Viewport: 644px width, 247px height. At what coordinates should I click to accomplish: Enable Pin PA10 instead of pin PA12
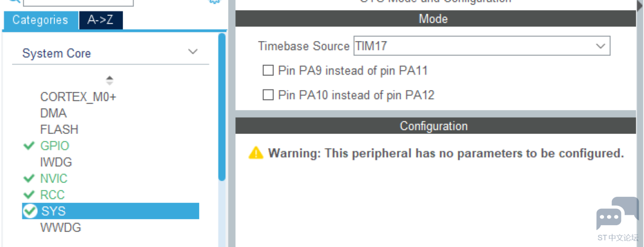pyautogui.click(x=268, y=95)
